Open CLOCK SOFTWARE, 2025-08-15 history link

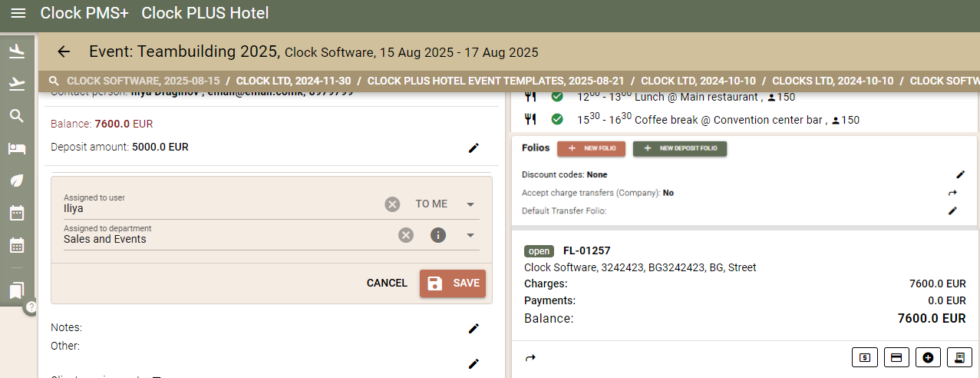pos(144,81)
